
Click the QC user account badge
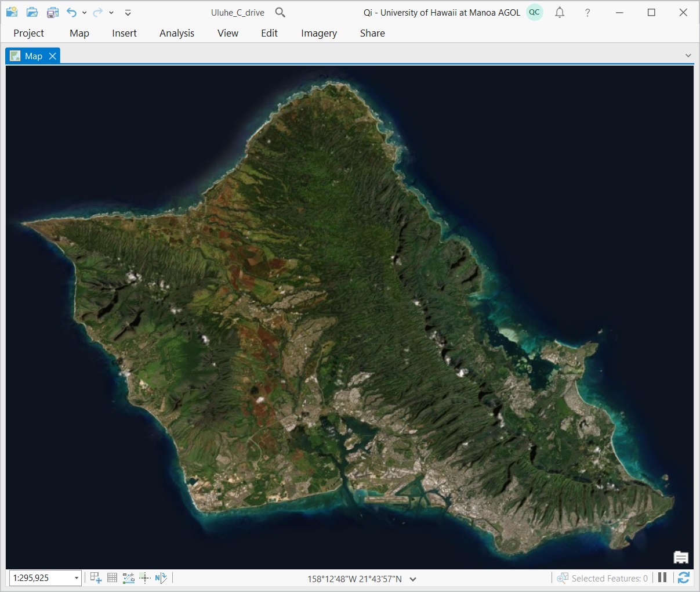[x=534, y=12]
